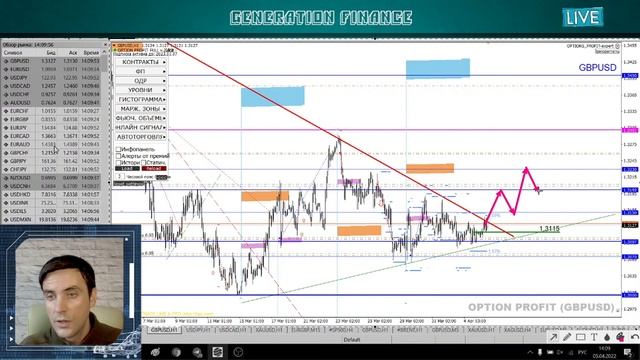Switch to the GBPUSD,M5 chart tab
The image size is (640, 360).
pyautogui.click(x=445, y=329)
